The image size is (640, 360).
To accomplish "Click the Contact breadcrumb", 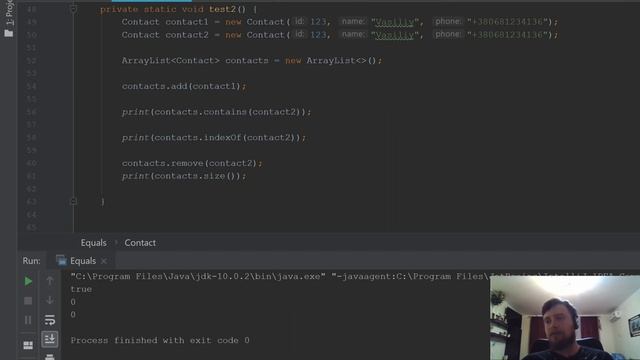I will [140, 243].
